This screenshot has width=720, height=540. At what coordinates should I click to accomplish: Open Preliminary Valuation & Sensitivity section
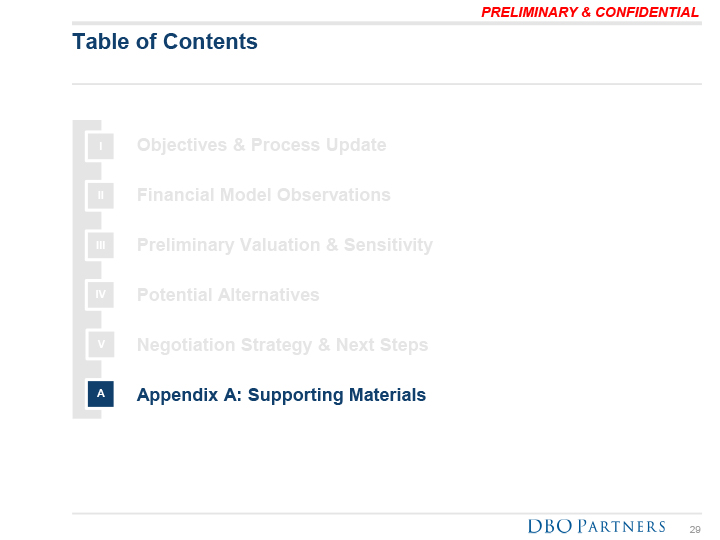[x=284, y=245]
